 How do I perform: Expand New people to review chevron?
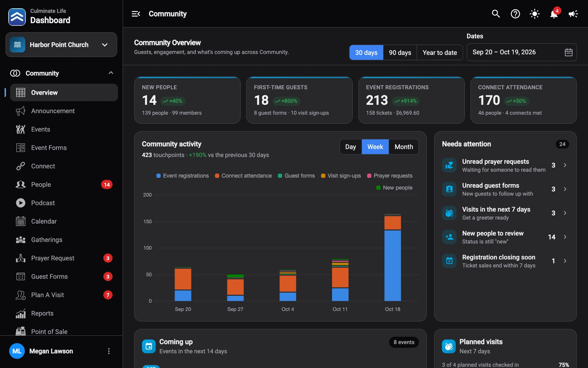point(565,237)
